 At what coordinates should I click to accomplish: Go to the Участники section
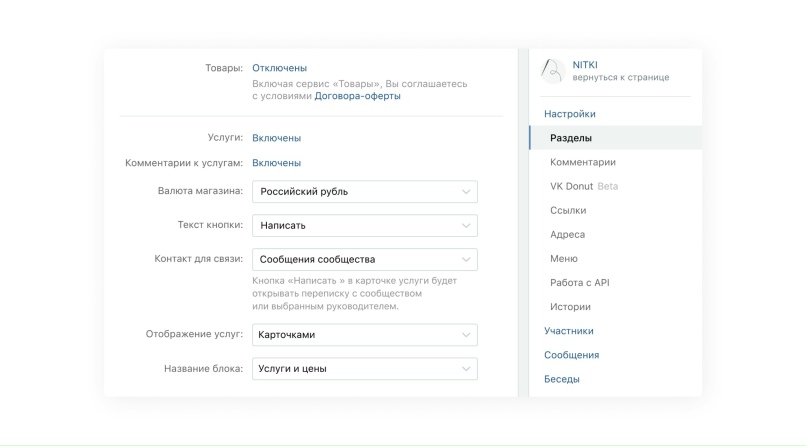click(568, 331)
